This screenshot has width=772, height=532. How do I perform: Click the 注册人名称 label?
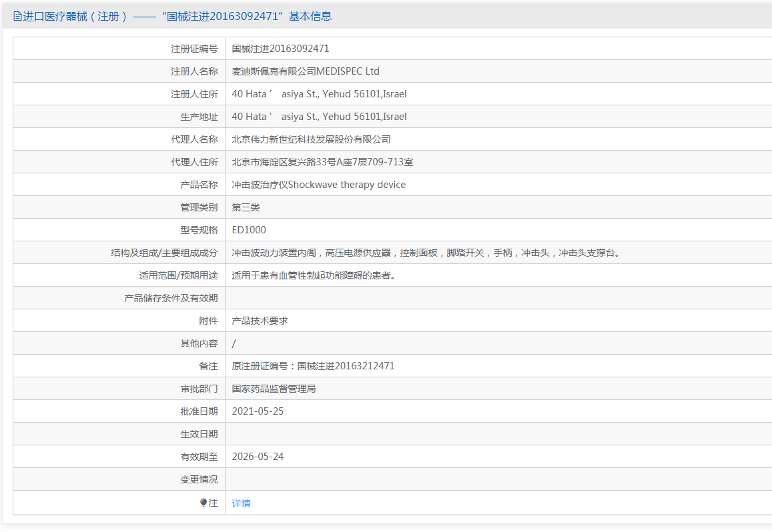point(194,71)
